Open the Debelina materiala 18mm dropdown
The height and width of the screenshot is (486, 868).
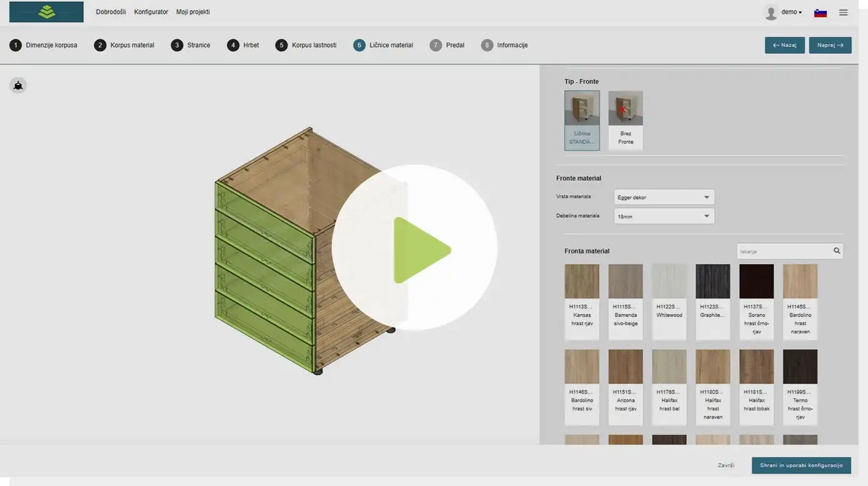[x=663, y=216]
